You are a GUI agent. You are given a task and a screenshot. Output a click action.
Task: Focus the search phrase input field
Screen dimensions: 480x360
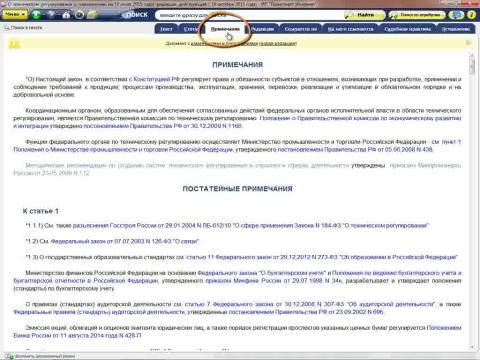248,15
